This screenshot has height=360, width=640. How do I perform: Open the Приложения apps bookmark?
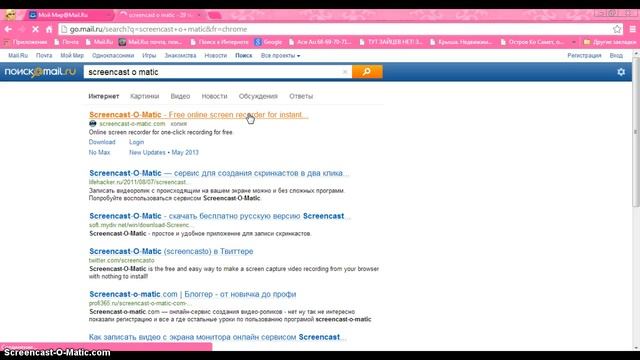pos(25,42)
